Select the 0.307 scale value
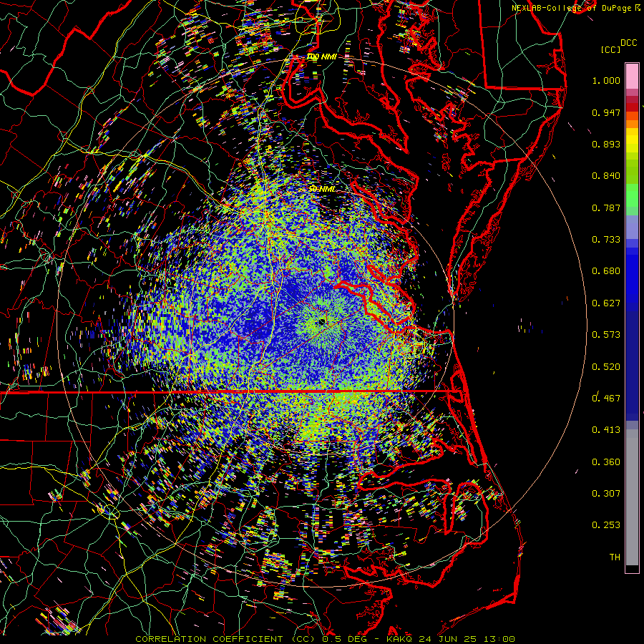This screenshot has height=644, width=644. pyautogui.click(x=606, y=494)
